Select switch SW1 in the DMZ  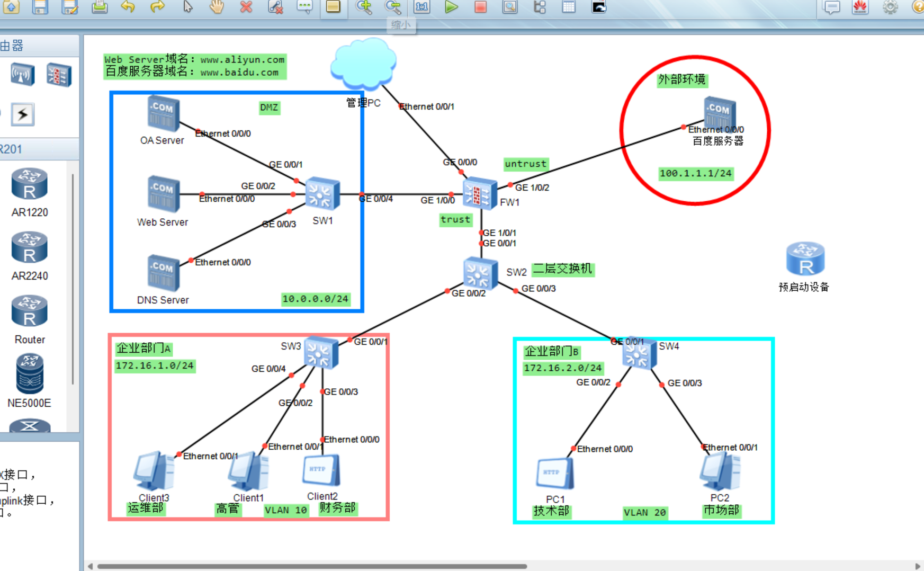point(322,193)
